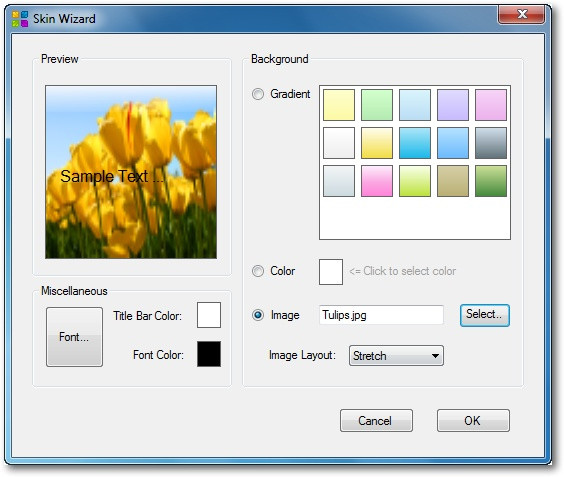Click the Tulips.jpg image filename field
564x477 pixels.
381,315
